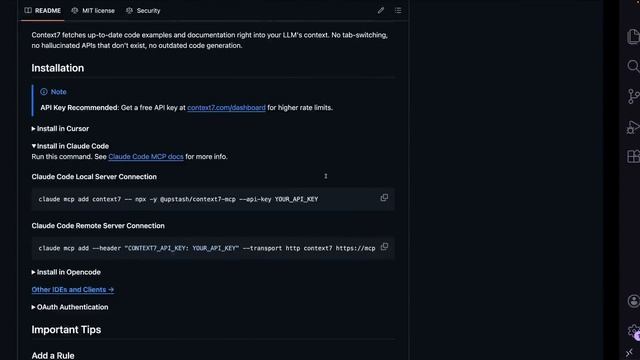This screenshot has height=360, width=640.
Task: Click the API Key Recommended text
Action: click(x=79, y=108)
